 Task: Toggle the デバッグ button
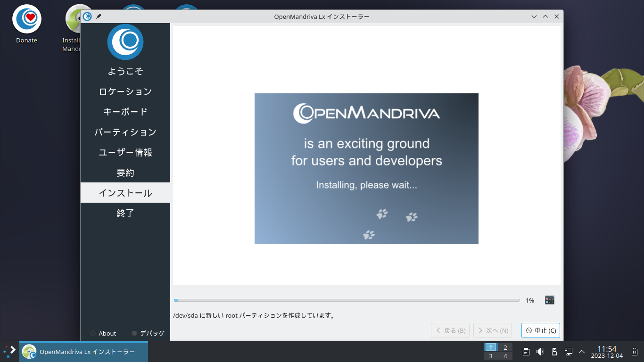click(148, 333)
